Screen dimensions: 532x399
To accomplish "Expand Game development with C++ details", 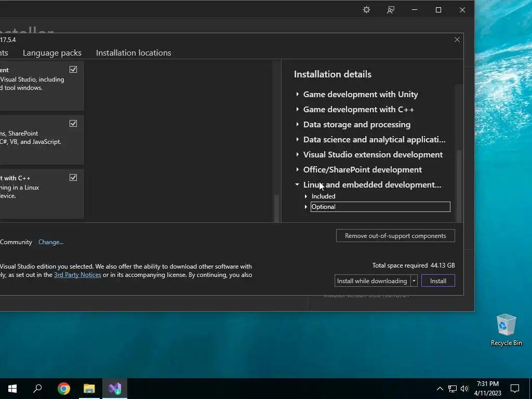I will tap(298, 109).
